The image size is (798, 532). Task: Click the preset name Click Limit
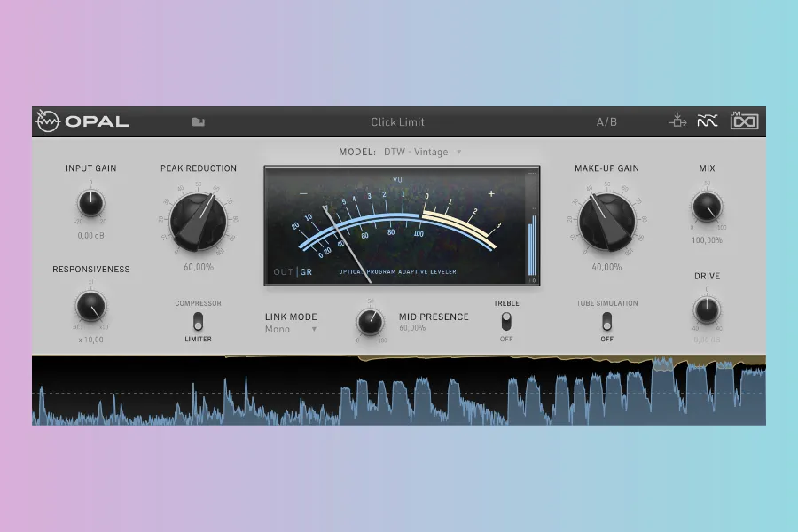(x=397, y=122)
